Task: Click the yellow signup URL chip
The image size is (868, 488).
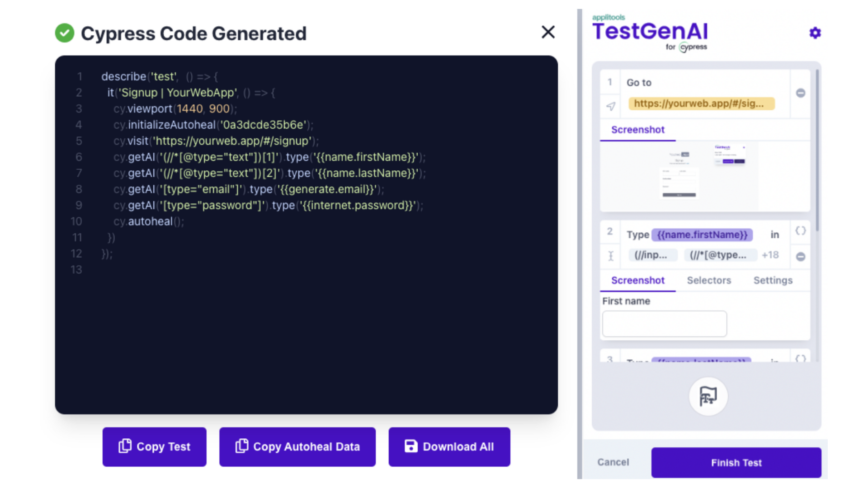Action: coord(701,103)
